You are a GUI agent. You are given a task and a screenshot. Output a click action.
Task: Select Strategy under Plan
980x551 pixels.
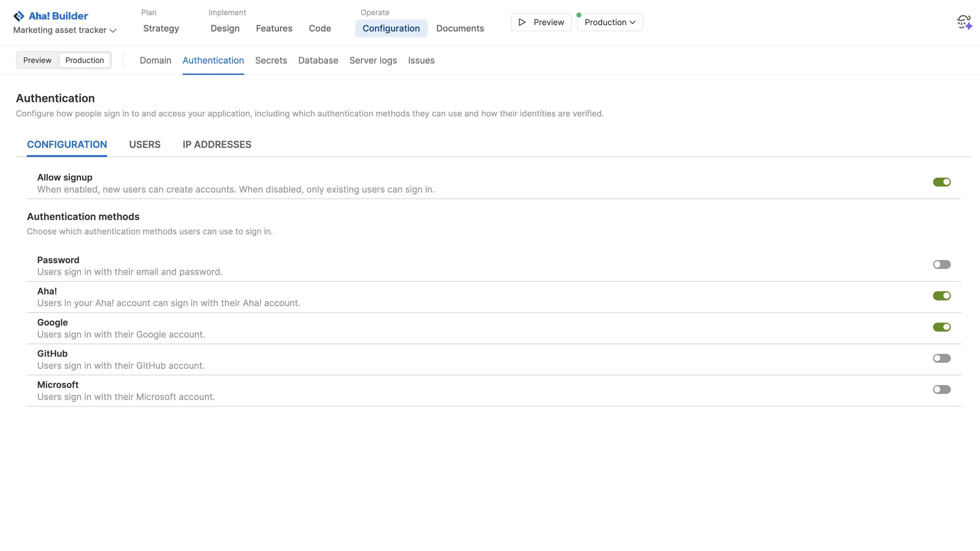(161, 28)
